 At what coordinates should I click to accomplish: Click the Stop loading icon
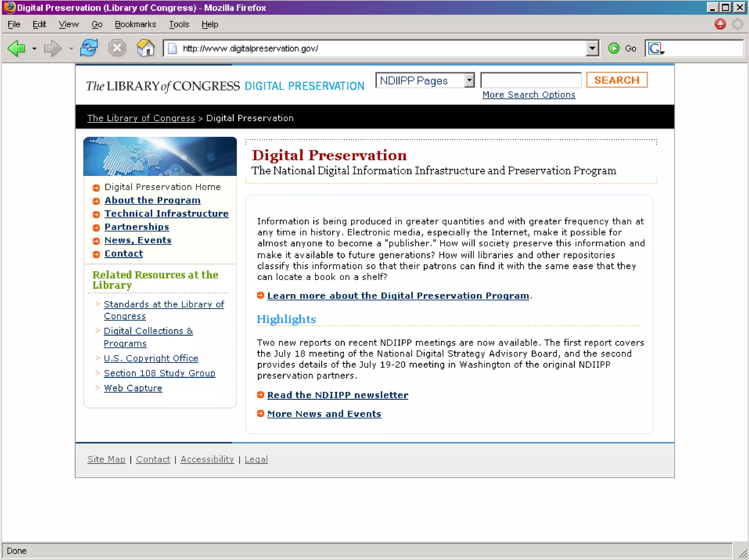(x=117, y=48)
